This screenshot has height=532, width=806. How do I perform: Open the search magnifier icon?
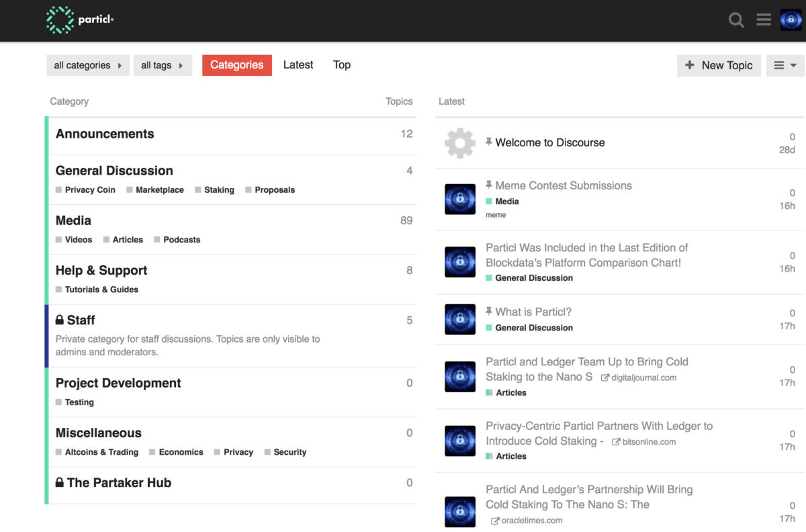[737, 20]
